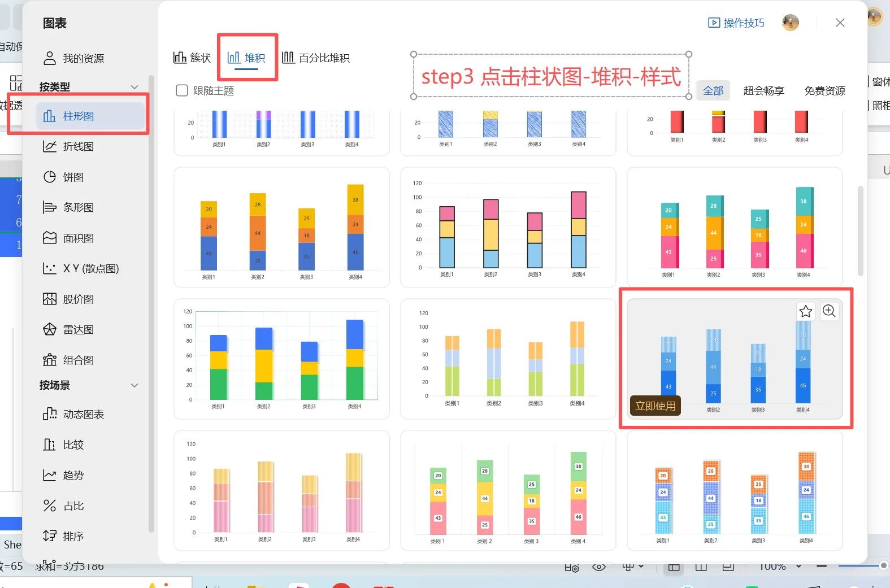Choose pastel green-blue-orange stacked chart thumbnail
Viewport: 890px width, 588px height.
[508, 359]
